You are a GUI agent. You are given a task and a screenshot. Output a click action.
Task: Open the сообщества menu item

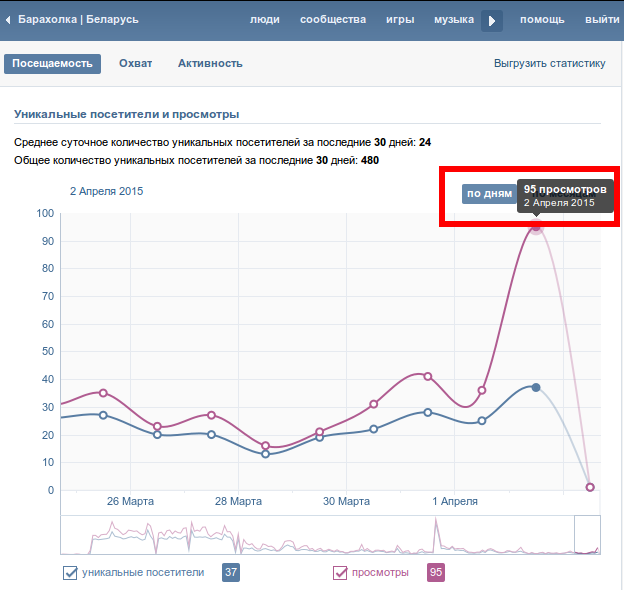coord(333,20)
